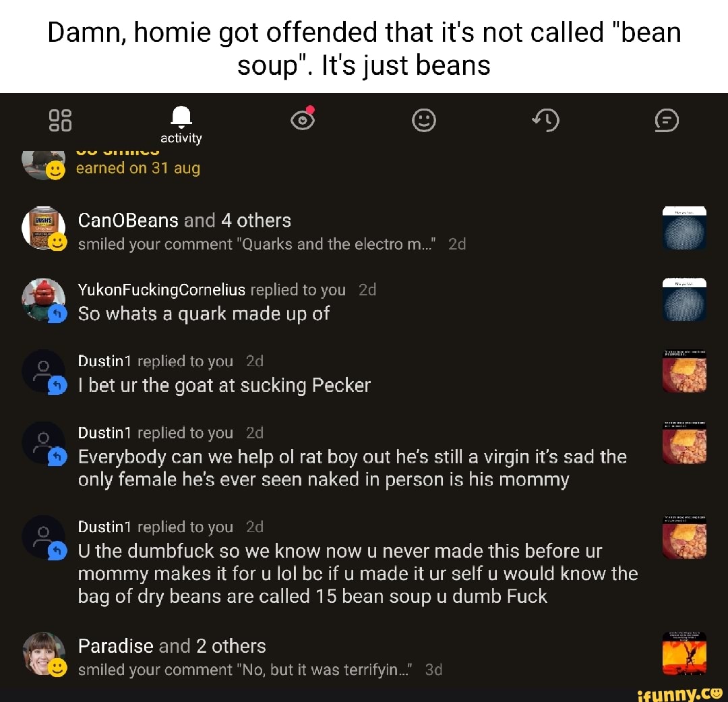
Task: Open bean thumbnail beside 15 bean soup reply
Action: [x=684, y=537]
